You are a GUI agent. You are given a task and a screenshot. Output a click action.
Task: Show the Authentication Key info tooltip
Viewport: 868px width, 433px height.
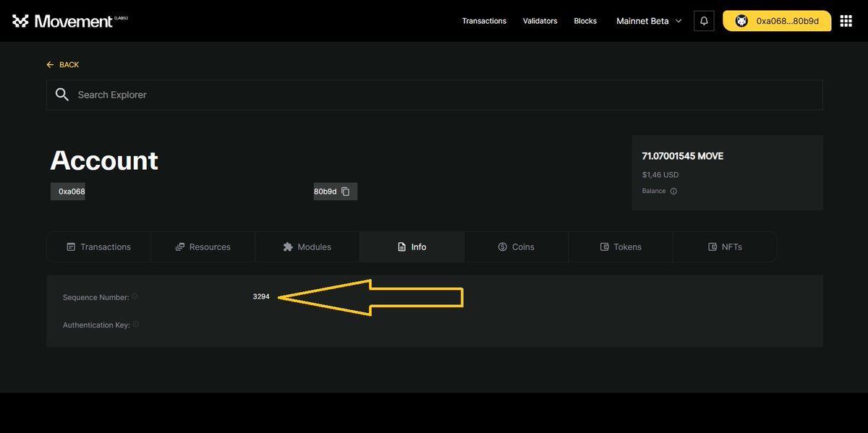click(135, 325)
